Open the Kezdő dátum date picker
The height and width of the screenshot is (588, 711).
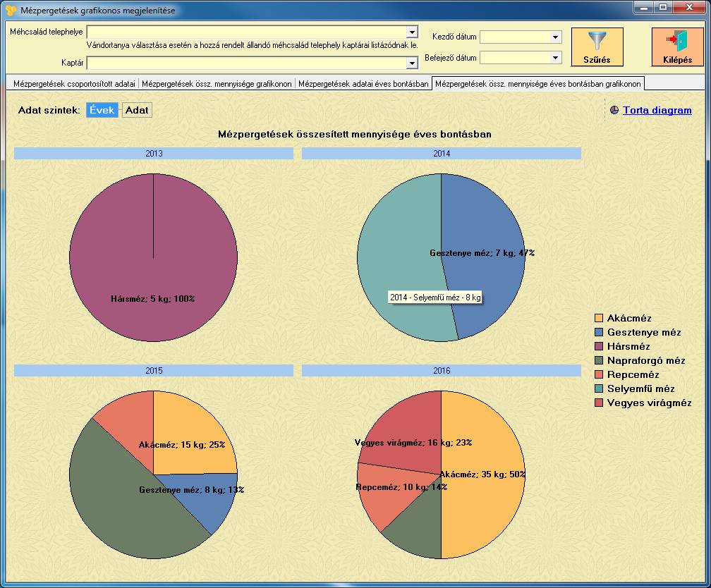(555, 37)
